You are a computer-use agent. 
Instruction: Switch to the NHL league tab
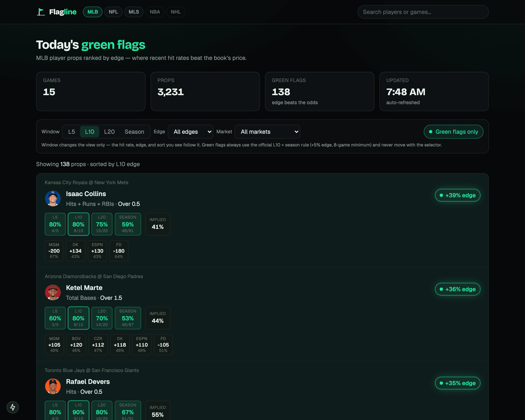[x=176, y=12]
